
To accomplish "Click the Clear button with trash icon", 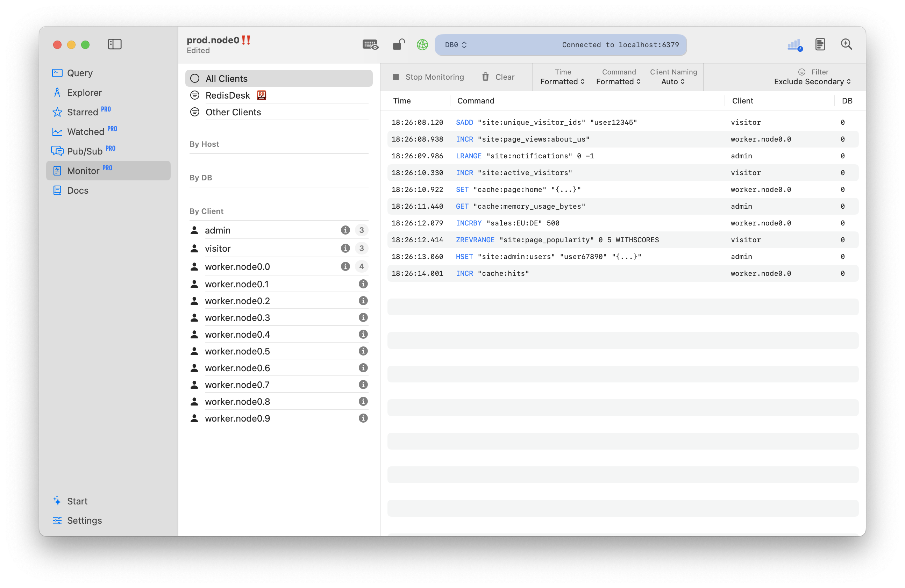I will pyautogui.click(x=498, y=77).
